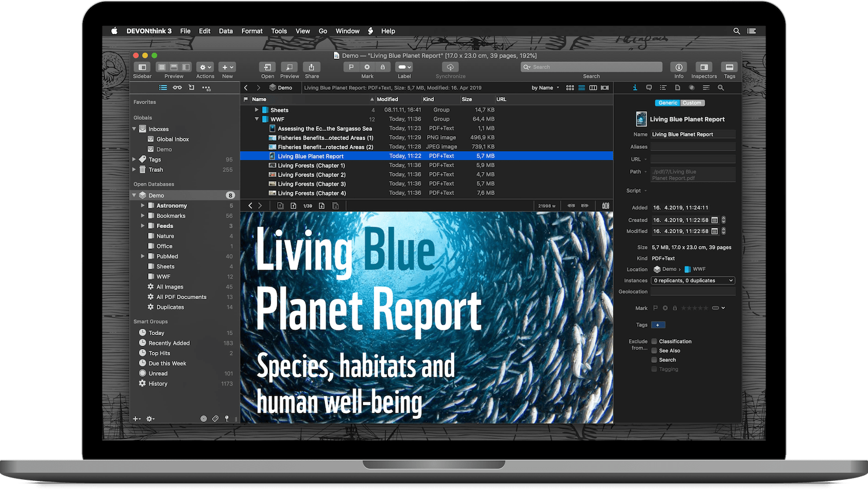Click the macOS Spotlight search icon
The height and width of the screenshot is (496, 868).
pyautogui.click(x=737, y=31)
